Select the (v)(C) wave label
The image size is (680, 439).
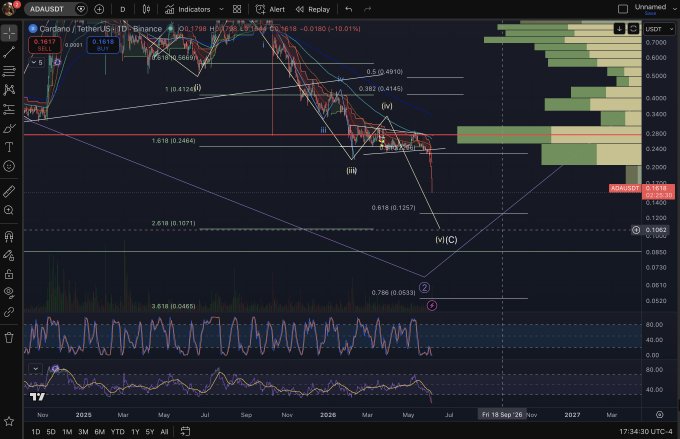tap(446, 239)
